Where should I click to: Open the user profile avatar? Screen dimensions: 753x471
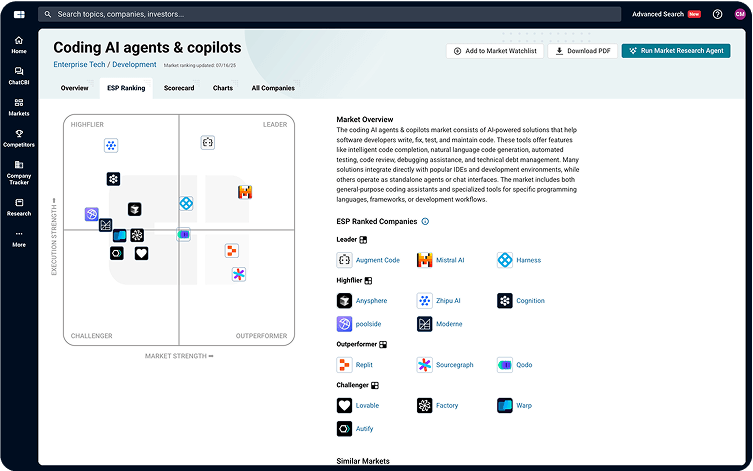point(740,15)
